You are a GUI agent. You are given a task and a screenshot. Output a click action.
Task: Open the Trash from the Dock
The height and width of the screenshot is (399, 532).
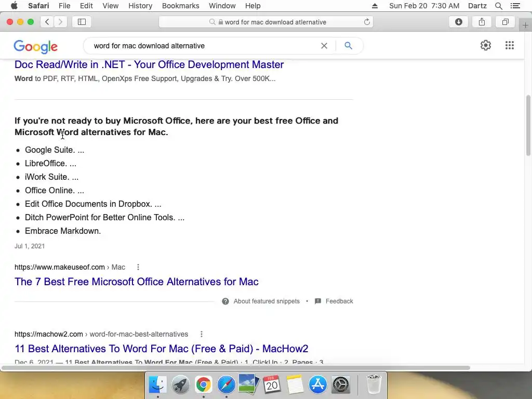click(374, 384)
